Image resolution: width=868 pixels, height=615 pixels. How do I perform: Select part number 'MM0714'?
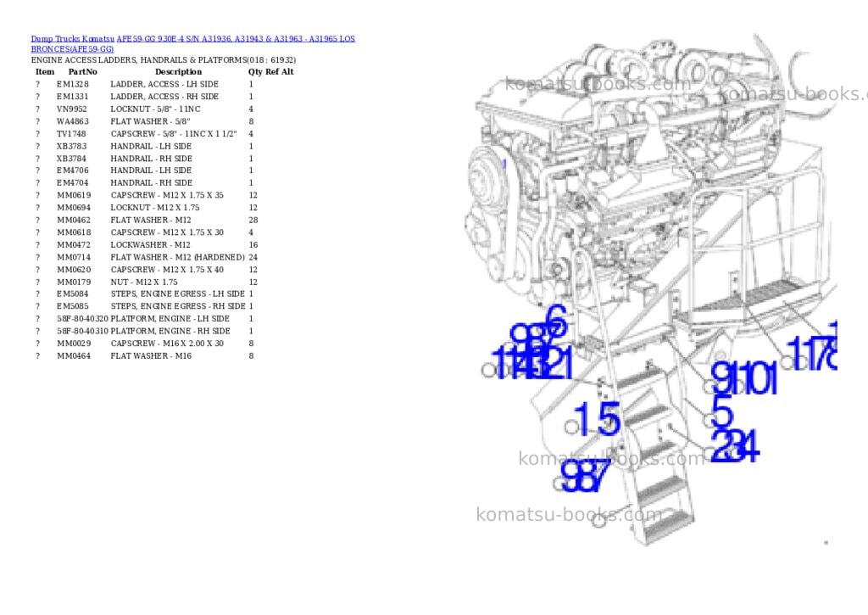click(74, 258)
